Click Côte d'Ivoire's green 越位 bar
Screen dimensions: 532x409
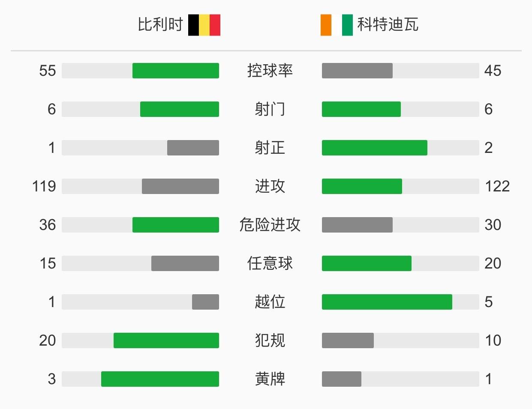[387, 302]
